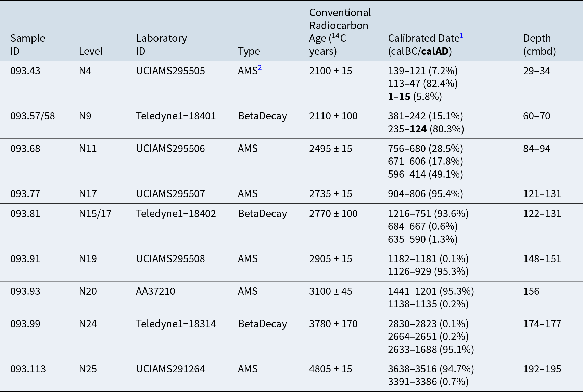
Task: Select laboratory ID UCIAMS295508
Action: point(170,259)
